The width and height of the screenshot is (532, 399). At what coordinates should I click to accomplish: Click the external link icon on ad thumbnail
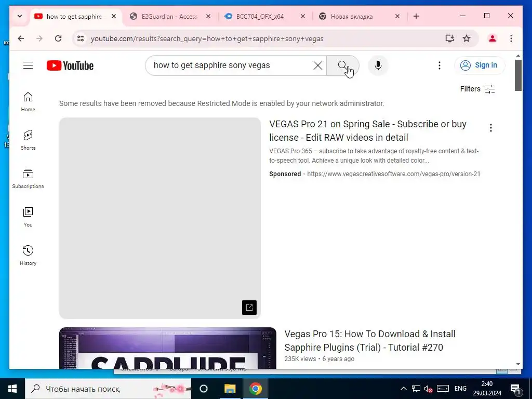tap(249, 308)
